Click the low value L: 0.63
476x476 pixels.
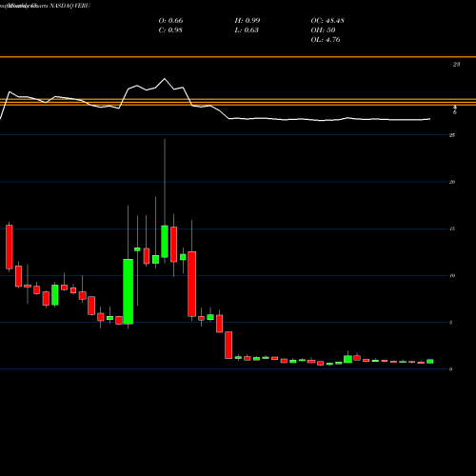coord(247,30)
